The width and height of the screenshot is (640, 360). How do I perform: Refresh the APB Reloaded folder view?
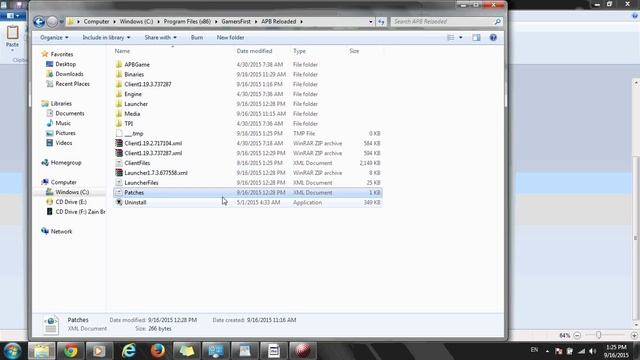point(381,22)
